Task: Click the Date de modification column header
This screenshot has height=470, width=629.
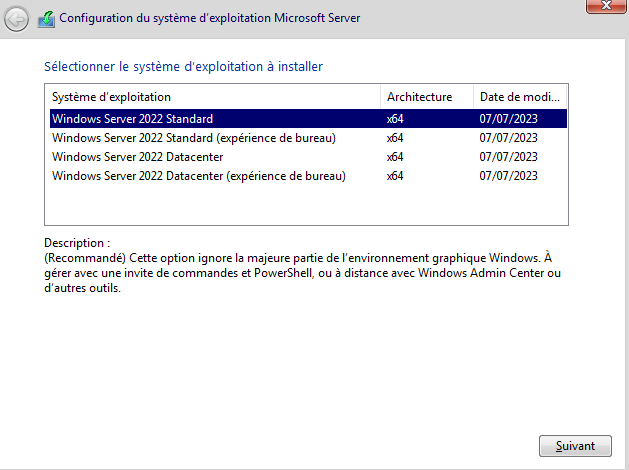Action: click(520, 97)
